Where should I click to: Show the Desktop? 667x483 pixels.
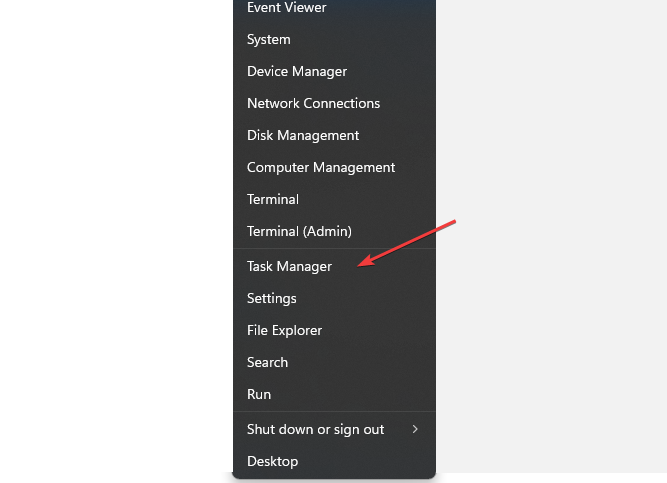click(272, 462)
